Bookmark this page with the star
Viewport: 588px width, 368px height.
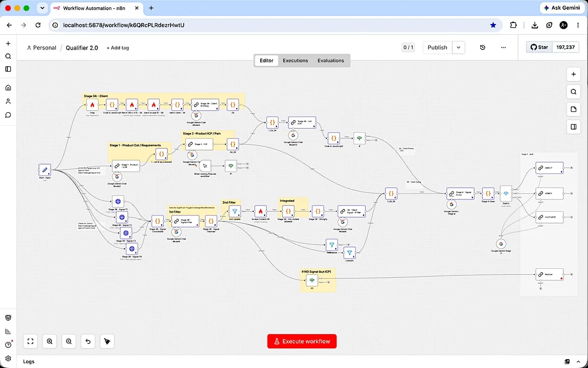click(493, 25)
